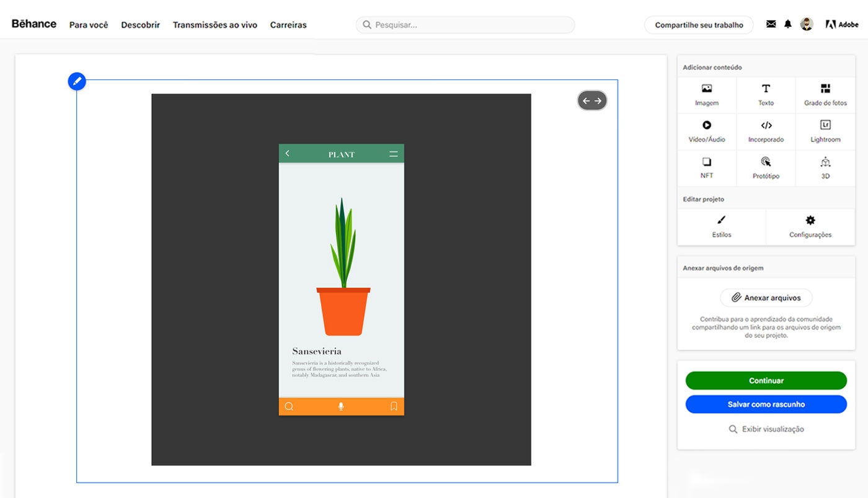Insert a Grade de fotos
The width and height of the screenshot is (868, 498).
pos(825,95)
